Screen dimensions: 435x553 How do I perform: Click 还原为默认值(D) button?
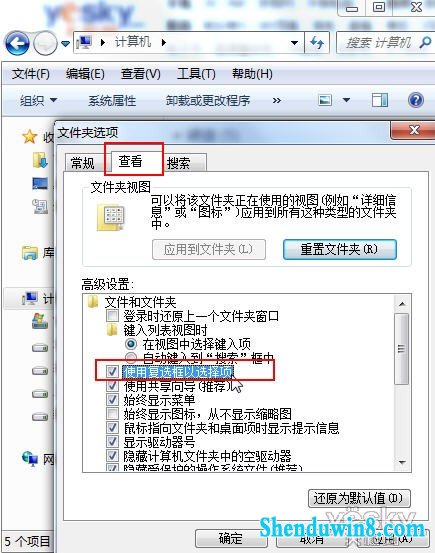coord(359,498)
